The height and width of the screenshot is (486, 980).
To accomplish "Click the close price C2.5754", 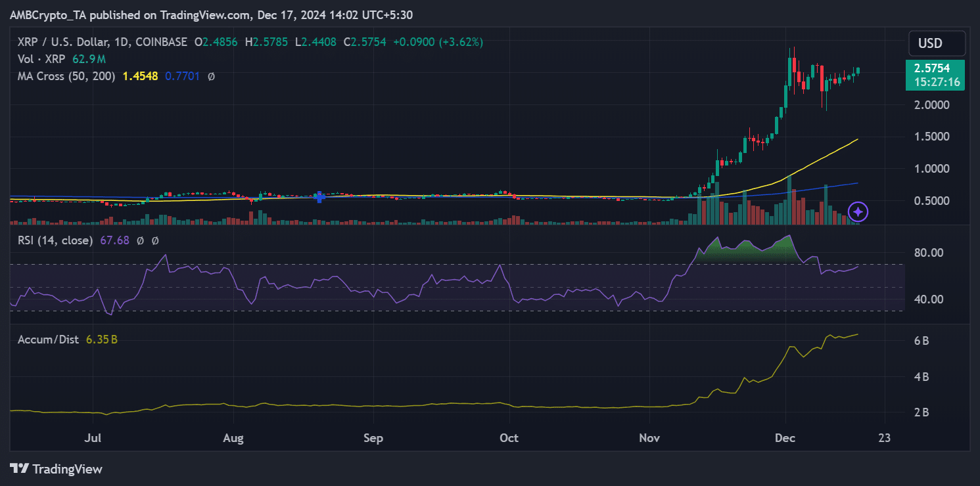I will (365, 42).
